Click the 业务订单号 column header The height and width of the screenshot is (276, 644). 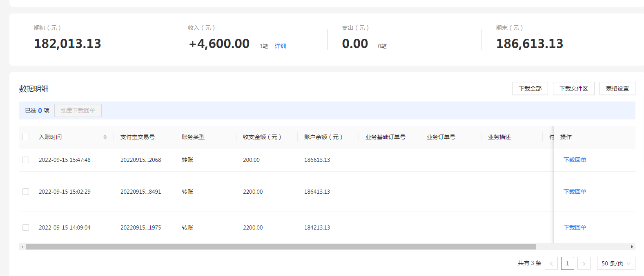tap(441, 137)
